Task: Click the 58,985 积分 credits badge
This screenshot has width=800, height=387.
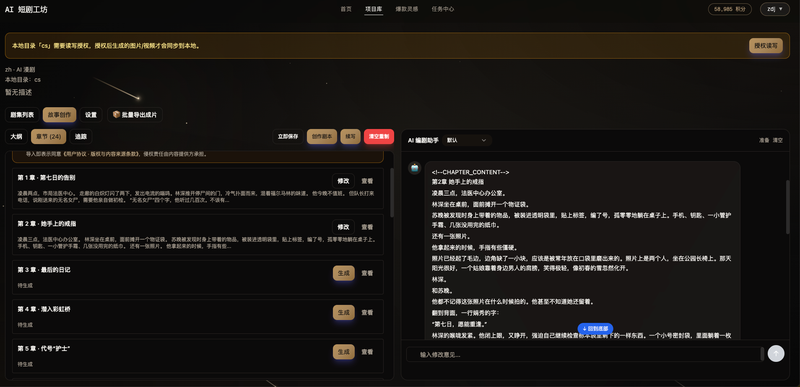Action: click(x=730, y=9)
